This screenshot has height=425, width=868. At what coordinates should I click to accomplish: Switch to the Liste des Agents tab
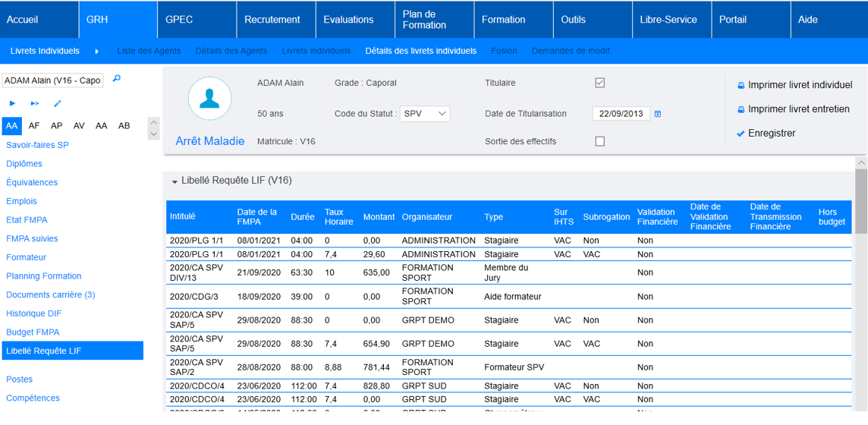(x=149, y=51)
